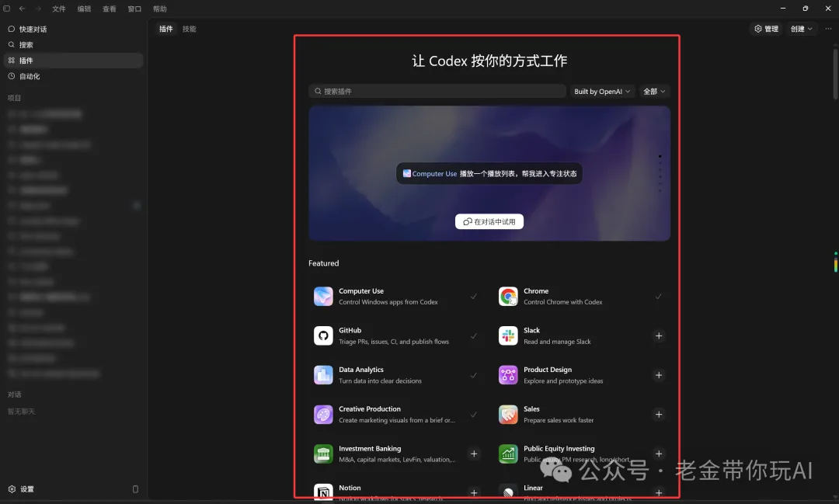Add the Sales plugin with plus
The width and height of the screenshot is (839, 504).
pos(659,415)
